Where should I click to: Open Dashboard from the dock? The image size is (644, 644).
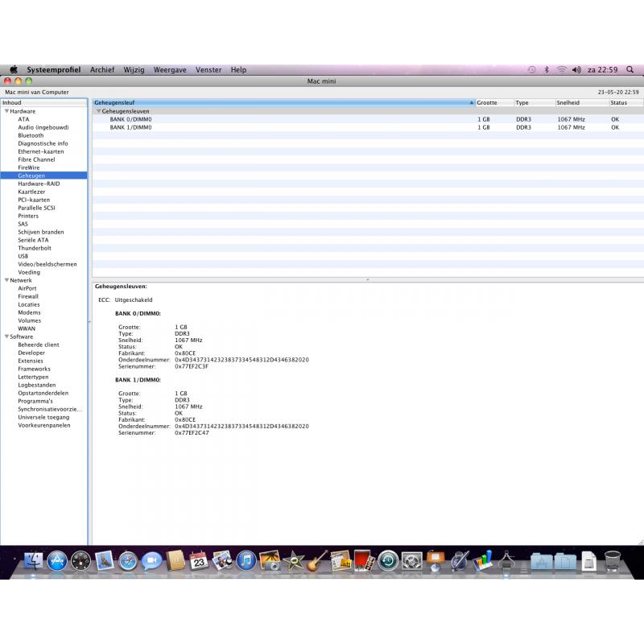pyautogui.click(x=81, y=561)
